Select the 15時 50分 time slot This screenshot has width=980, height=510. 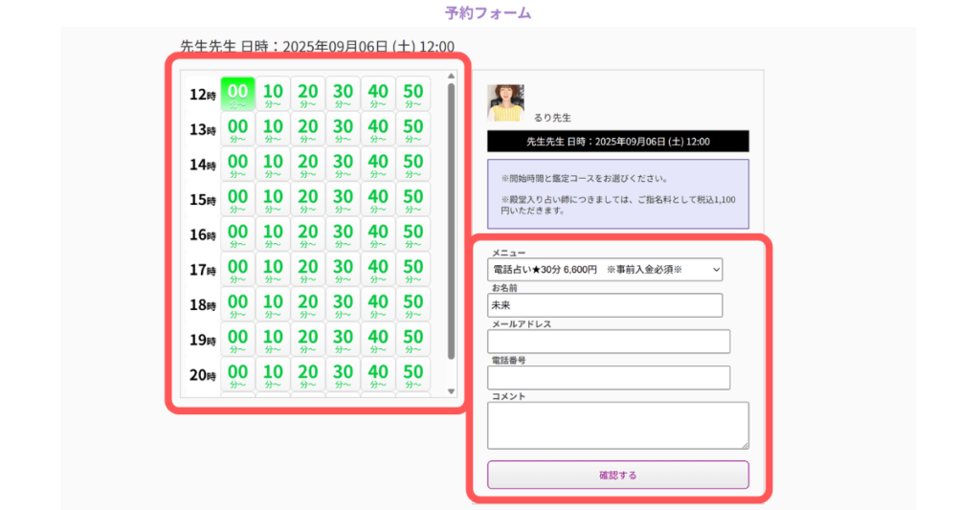tap(412, 200)
